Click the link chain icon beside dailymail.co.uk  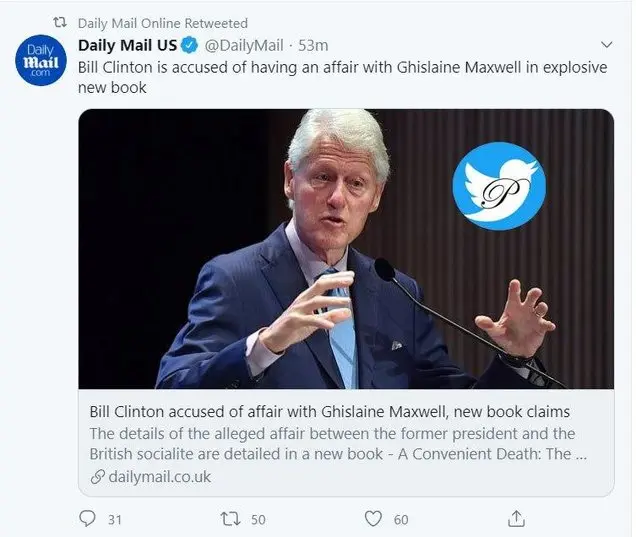96,477
